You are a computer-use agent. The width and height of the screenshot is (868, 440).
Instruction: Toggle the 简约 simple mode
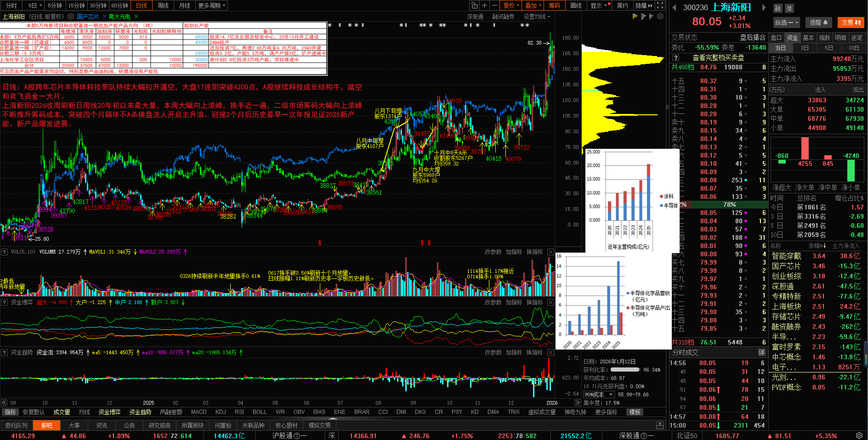coord(623,6)
